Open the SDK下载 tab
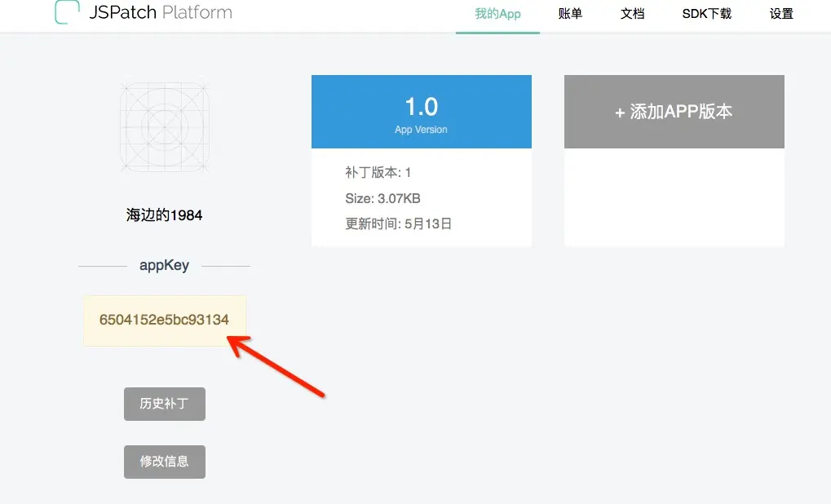The width and height of the screenshot is (831, 504). (x=706, y=14)
